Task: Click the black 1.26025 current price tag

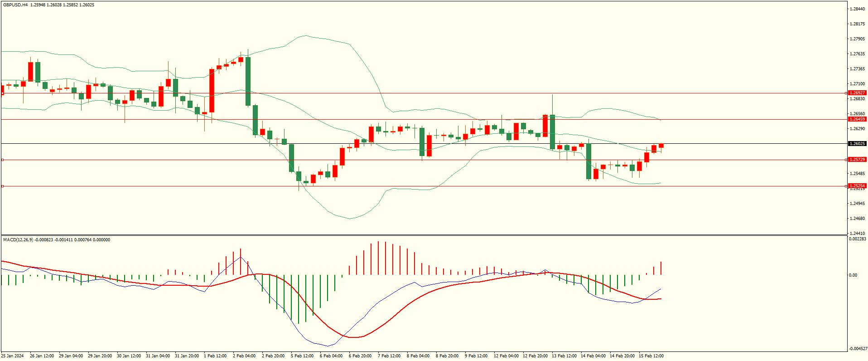Action: [857, 144]
